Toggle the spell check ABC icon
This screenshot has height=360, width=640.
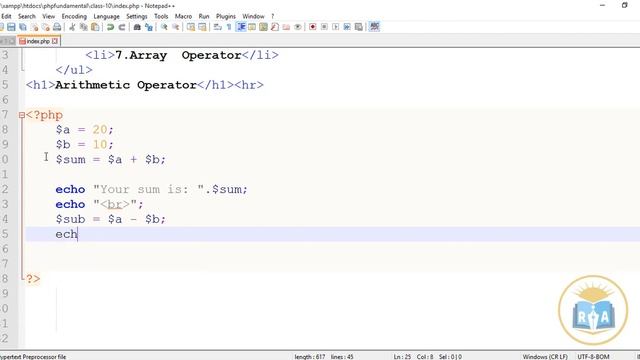[x=374, y=27]
